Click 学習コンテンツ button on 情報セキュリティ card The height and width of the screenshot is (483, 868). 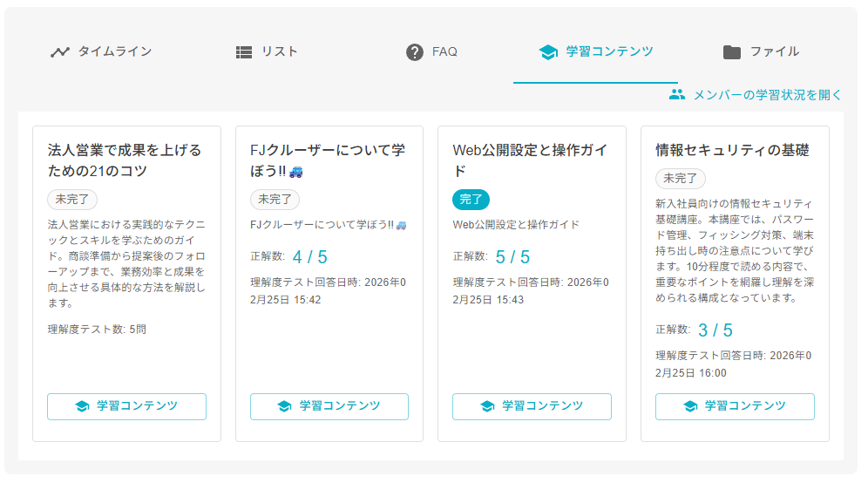pyautogui.click(x=735, y=406)
